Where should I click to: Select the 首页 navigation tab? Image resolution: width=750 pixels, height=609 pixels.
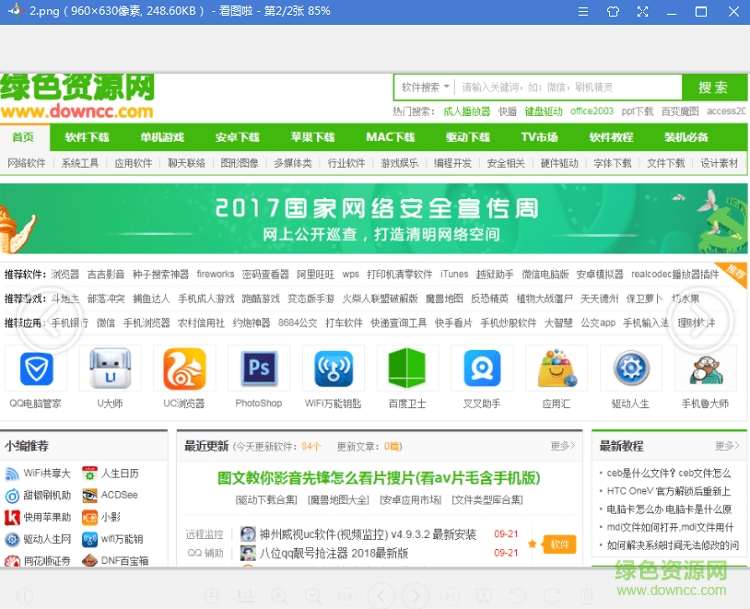[23, 137]
